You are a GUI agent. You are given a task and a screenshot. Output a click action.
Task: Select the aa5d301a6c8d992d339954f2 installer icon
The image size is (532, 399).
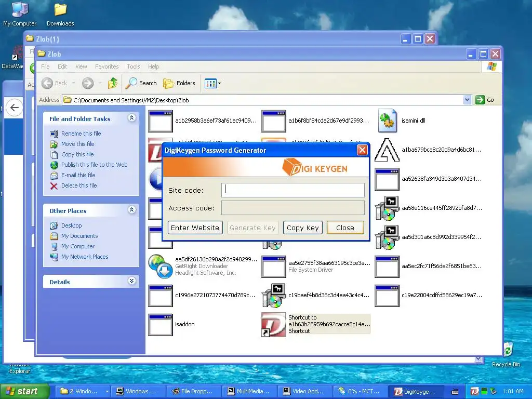(387, 237)
